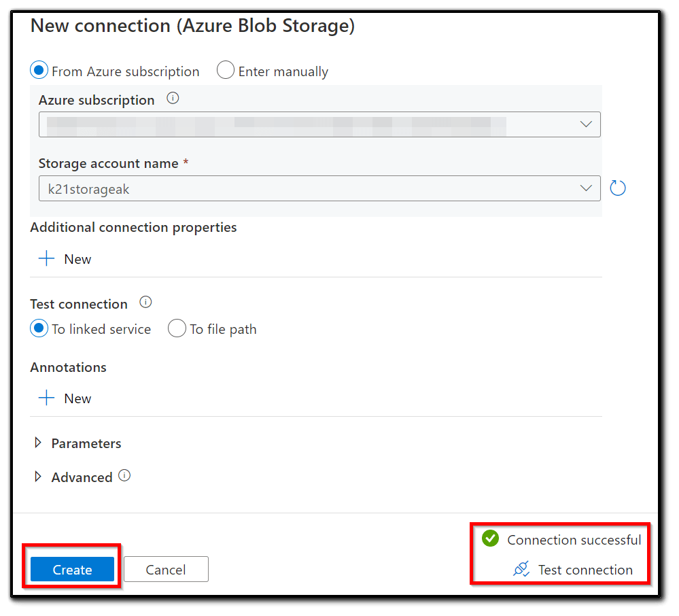Image resolution: width=679 pixels, height=616 pixels.
Task: Open the Storage account name dropdown
Action: click(319, 188)
